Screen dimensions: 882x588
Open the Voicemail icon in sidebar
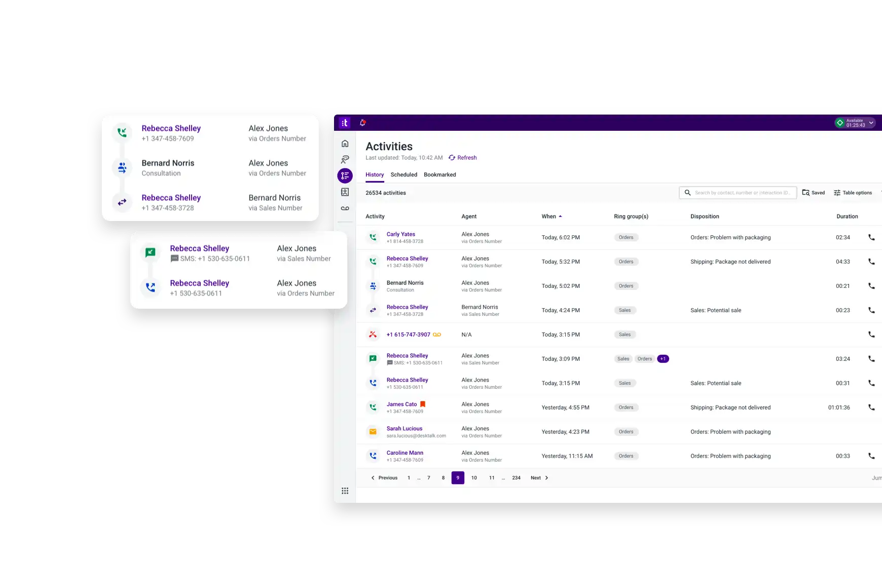pyautogui.click(x=345, y=208)
